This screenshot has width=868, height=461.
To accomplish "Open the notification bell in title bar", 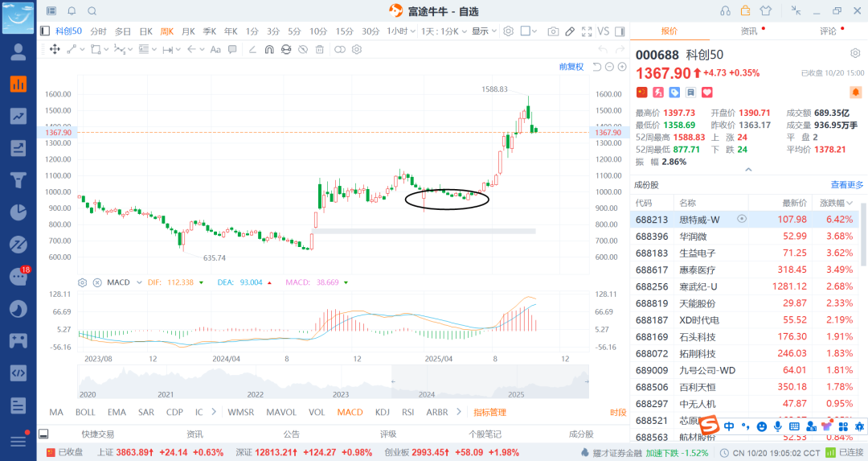I will pos(72,11).
